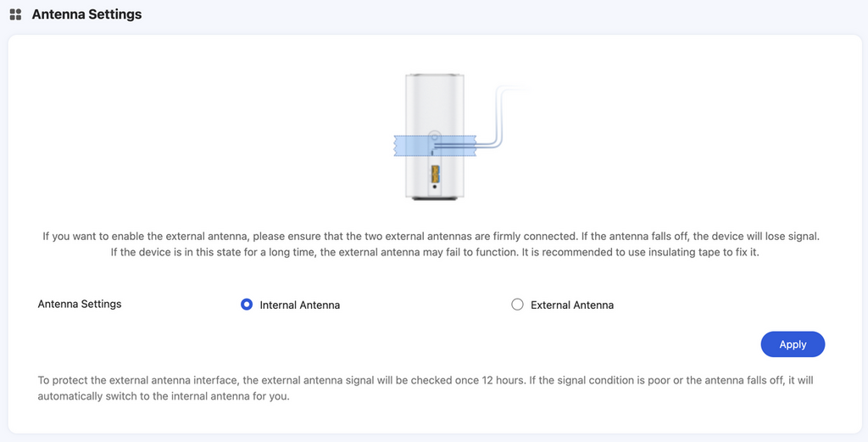Click the yellow port on the router illustration
This screenshot has width=868, height=442.
point(435,175)
